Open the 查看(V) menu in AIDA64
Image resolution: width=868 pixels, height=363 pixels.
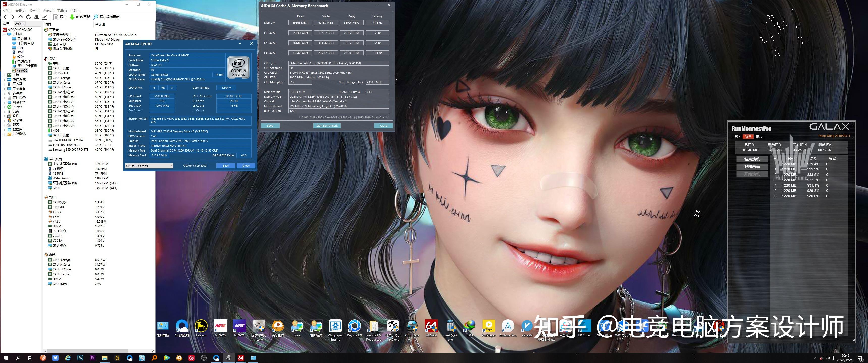pyautogui.click(x=20, y=11)
